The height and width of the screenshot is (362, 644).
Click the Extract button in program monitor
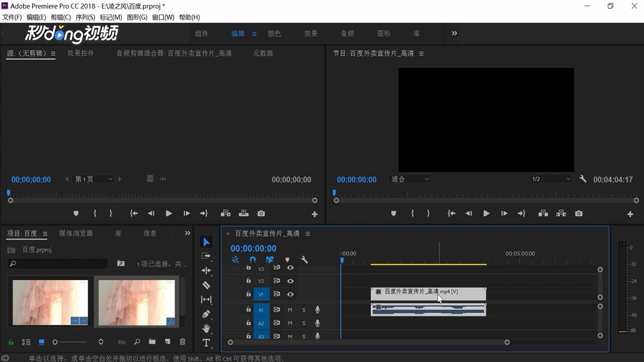coord(561,214)
